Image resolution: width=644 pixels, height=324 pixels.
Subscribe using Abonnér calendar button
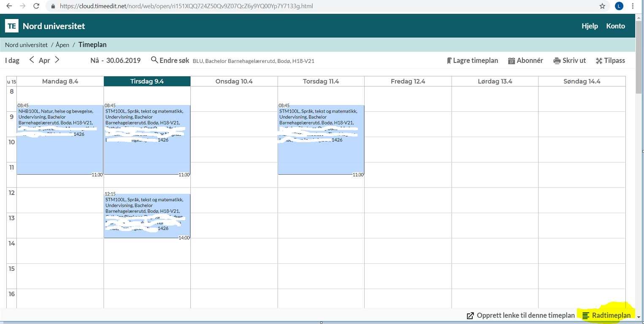[525, 60]
